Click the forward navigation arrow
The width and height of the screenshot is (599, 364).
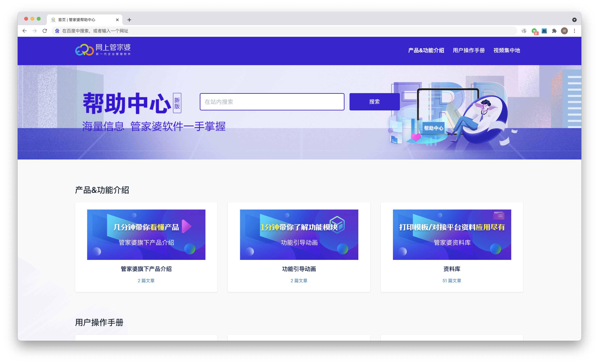35,31
